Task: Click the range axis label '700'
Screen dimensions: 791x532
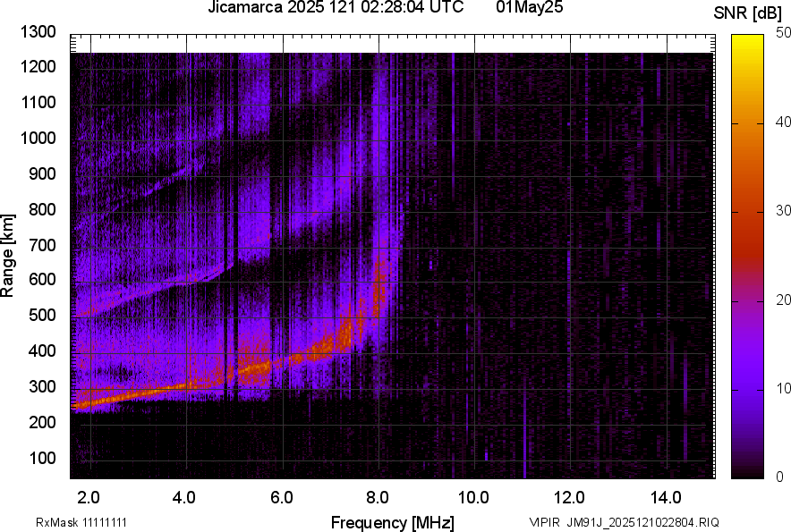Action: pos(42,245)
